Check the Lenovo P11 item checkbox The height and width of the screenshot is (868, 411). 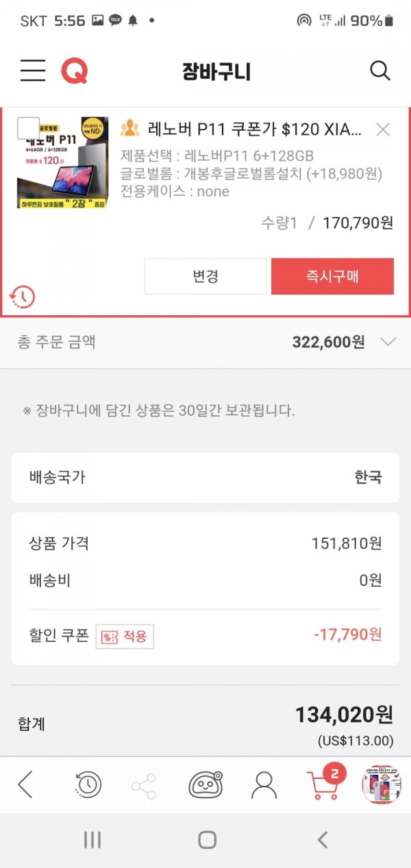click(29, 129)
